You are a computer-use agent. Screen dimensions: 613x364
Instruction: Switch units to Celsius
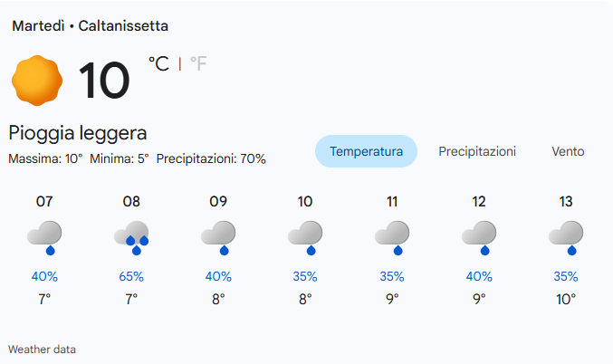[158, 63]
